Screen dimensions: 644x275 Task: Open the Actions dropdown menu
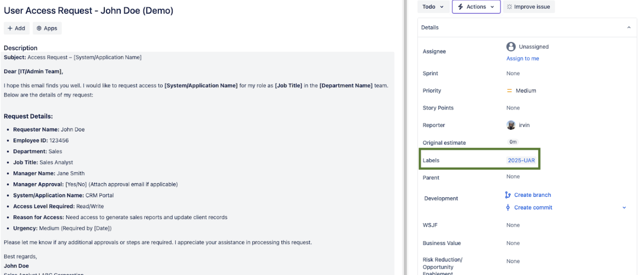click(476, 7)
